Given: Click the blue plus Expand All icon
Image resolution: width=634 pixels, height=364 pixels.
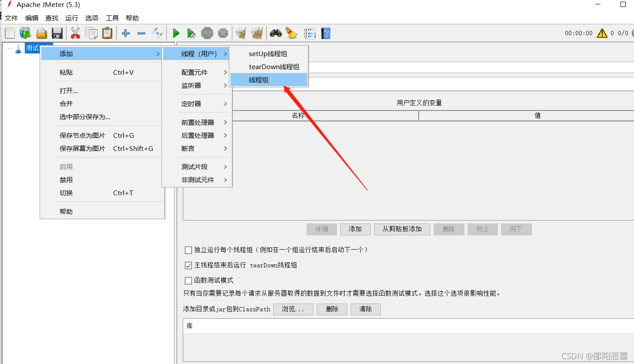Looking at the screenshot, I should click(126, 33).
